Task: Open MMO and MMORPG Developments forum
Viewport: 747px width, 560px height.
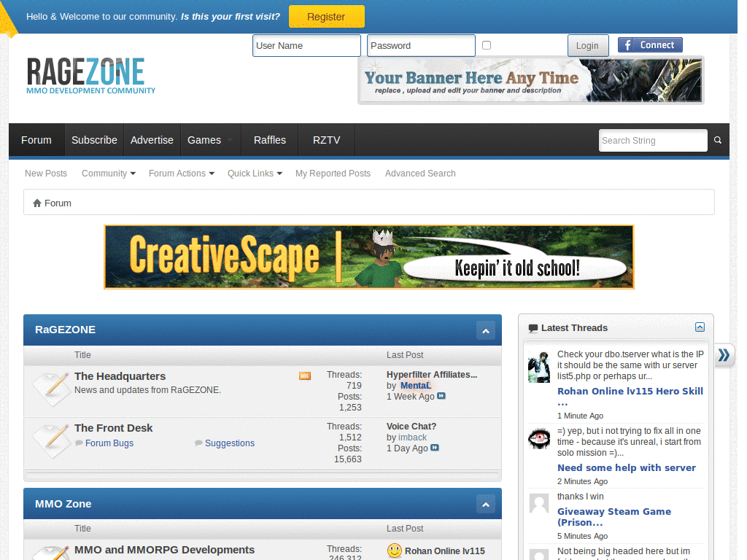Action: tap(164, 550)
